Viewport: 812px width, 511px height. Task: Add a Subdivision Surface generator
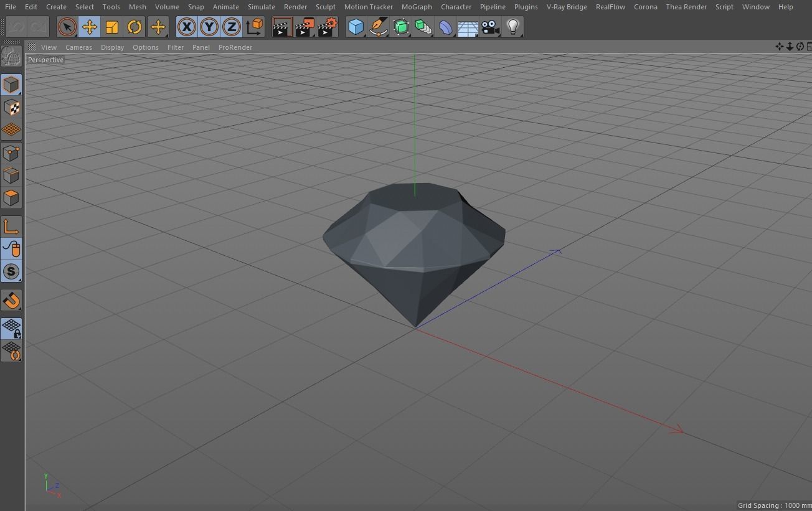pyautogui.click(x=401, y=27)
